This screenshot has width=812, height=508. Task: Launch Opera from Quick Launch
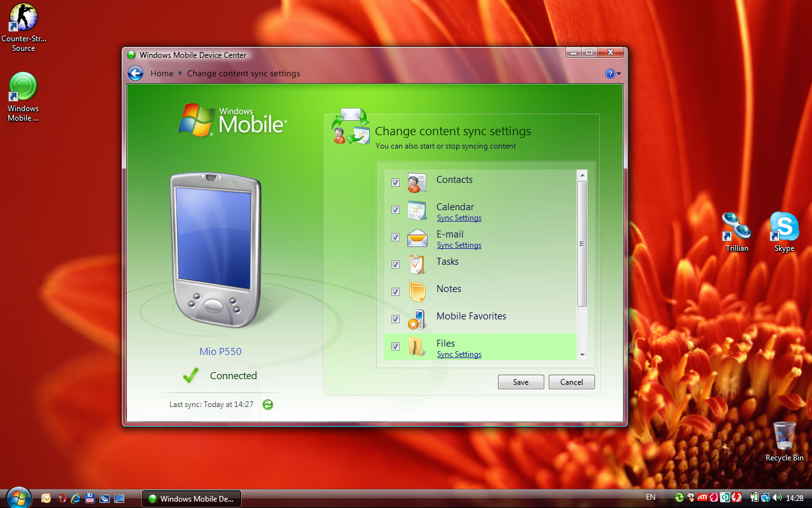pos(62,498)
